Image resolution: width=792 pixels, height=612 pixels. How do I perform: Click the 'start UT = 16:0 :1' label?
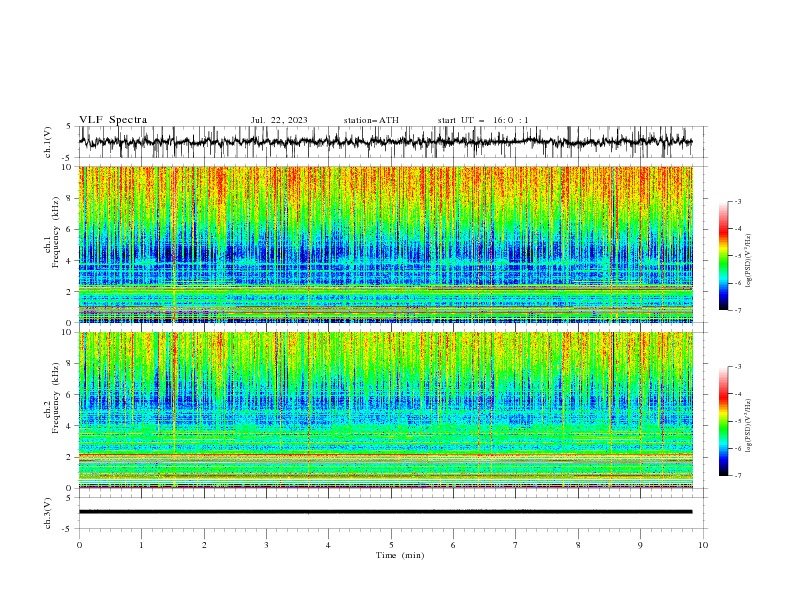483,120
